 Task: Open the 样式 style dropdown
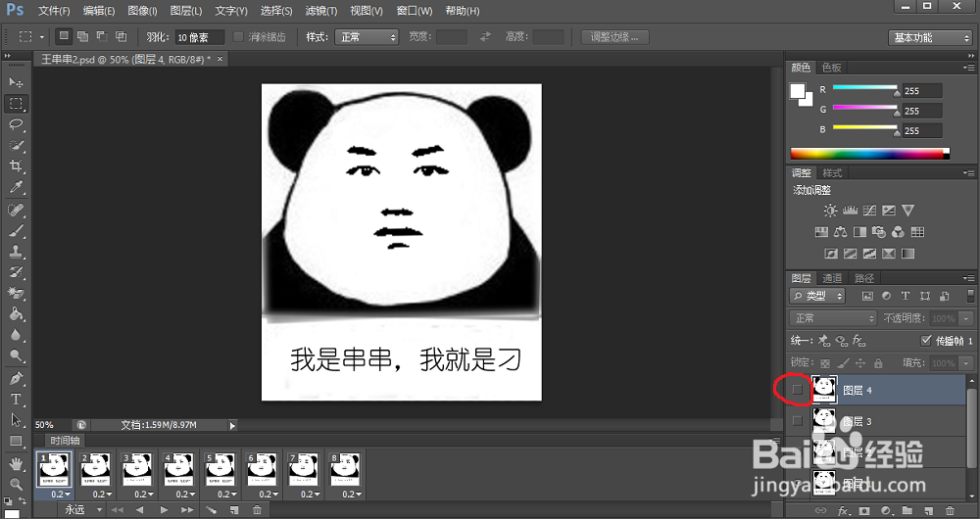(x=367, y=37)
